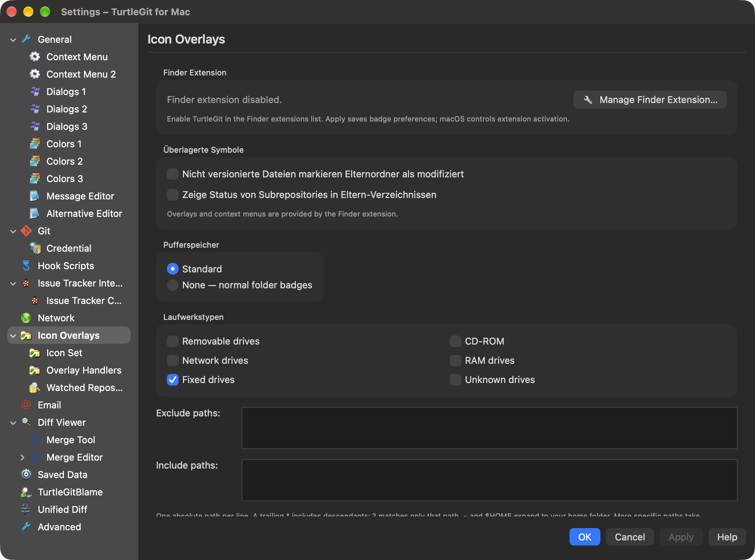This screenshot has height=560, width=755.
Task: Click the TurtleGitBlame person icon
Action: pos(26,492)
